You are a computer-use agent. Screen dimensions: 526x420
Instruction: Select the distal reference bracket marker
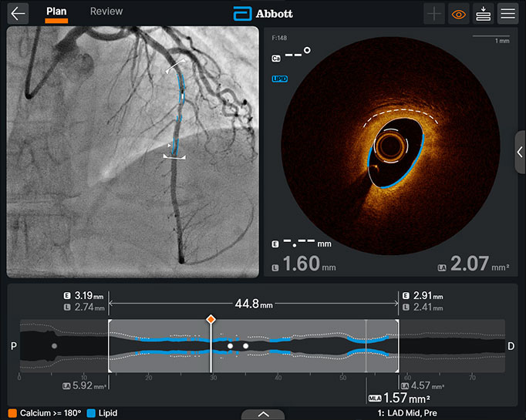398,345
